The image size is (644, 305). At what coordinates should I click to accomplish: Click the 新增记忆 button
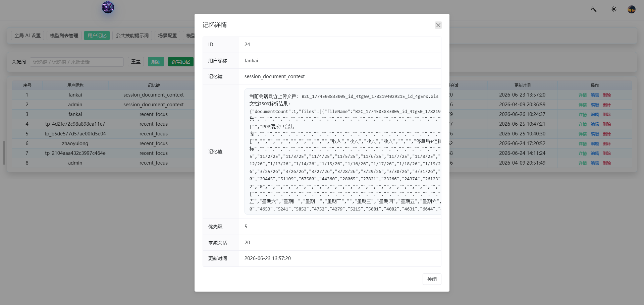(x=181, y=62)
